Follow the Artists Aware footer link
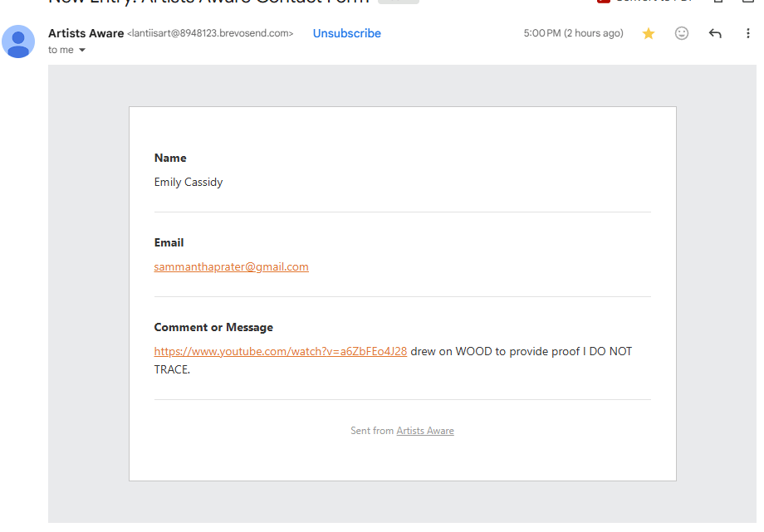This screenshot has width=764, height=532. coord(425,431)
